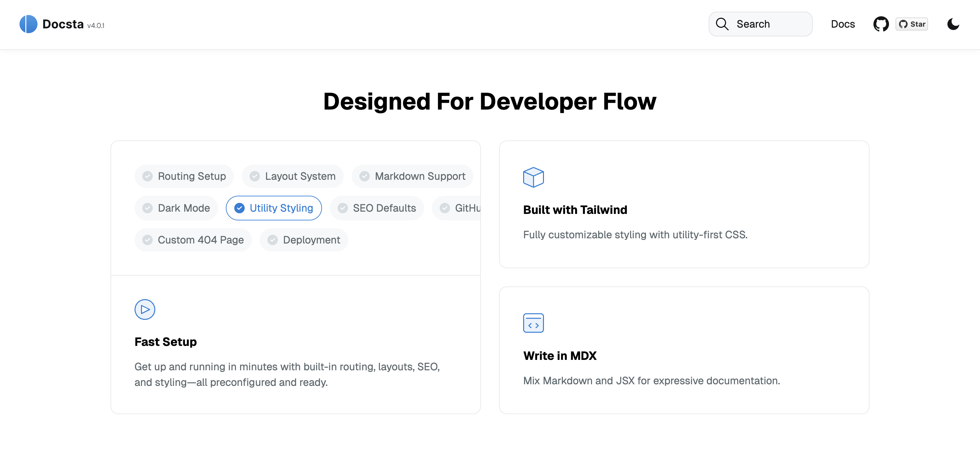The image size is (980, 474).
Task: Click the cube icon for Tailwind
Action: [x=533, y=178]
